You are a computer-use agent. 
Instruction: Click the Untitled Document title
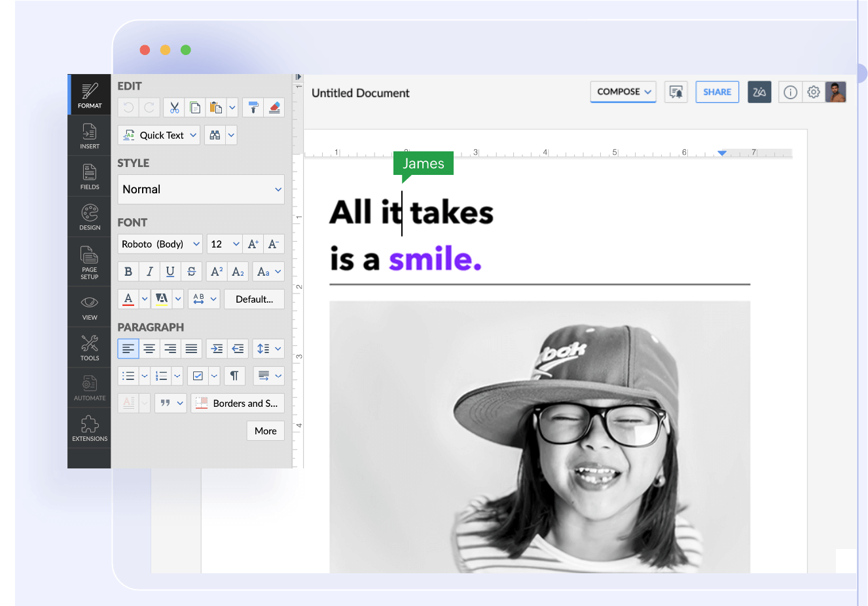360,93
